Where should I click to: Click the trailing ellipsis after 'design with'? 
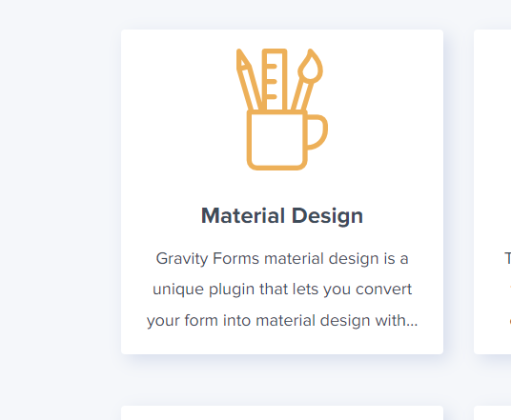[x=412, y=324]
